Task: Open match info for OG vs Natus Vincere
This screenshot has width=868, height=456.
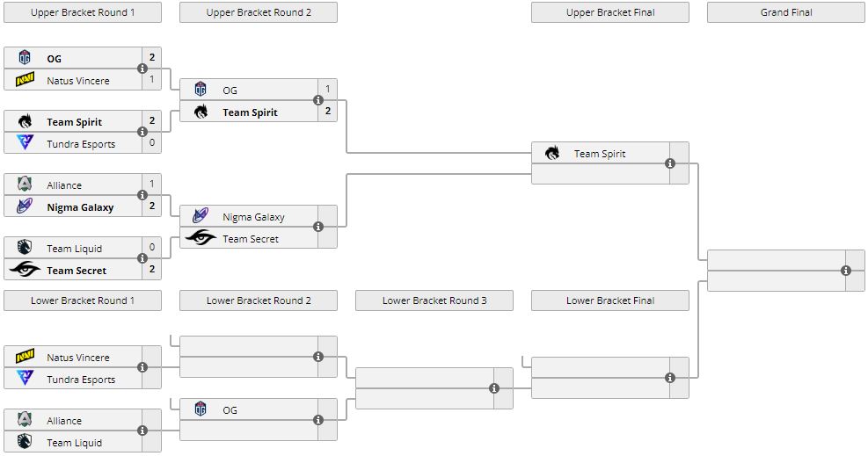Action: pyautogui.click(x=142, y=69)
